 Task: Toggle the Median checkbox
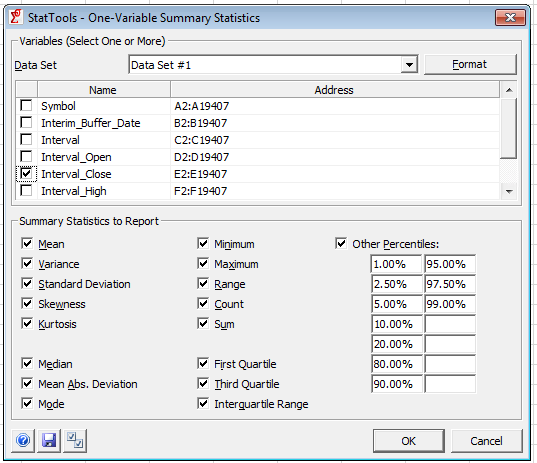coord(27,364)
